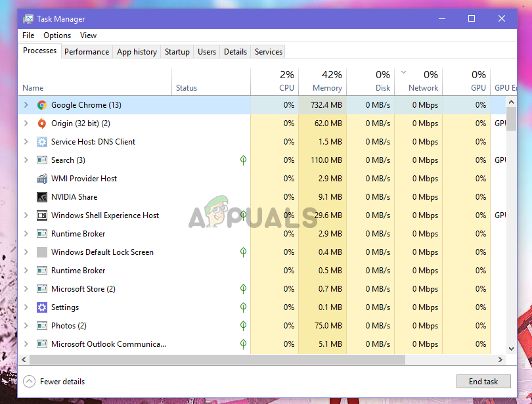Click the Windows Shell Experience Host icon
The height and width of the screenshot is (404, 532).
[42, 215]
